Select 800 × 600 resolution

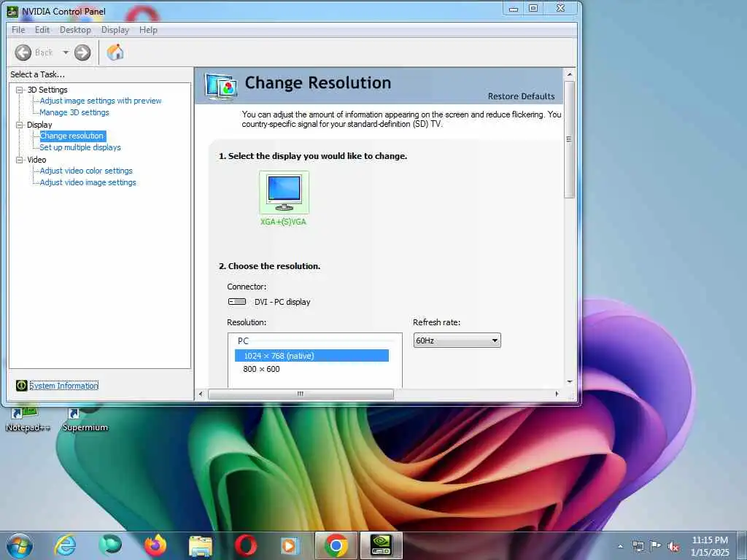pos(262,369)
